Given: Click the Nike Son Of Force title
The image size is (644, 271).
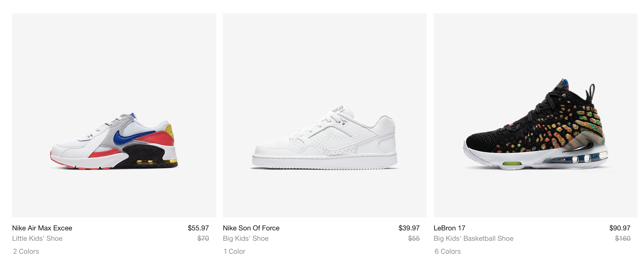Looking at the screenshot, I should pos(251,228).
